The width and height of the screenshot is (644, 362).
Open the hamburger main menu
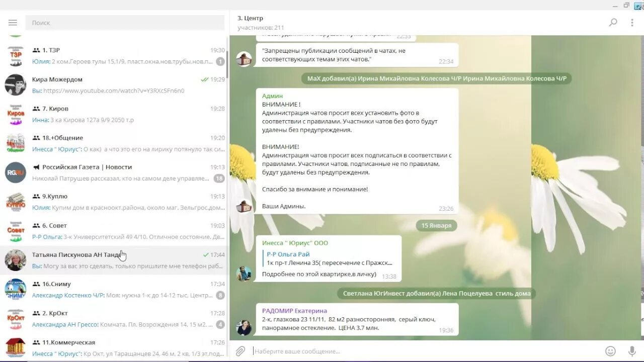coord(13,23)
